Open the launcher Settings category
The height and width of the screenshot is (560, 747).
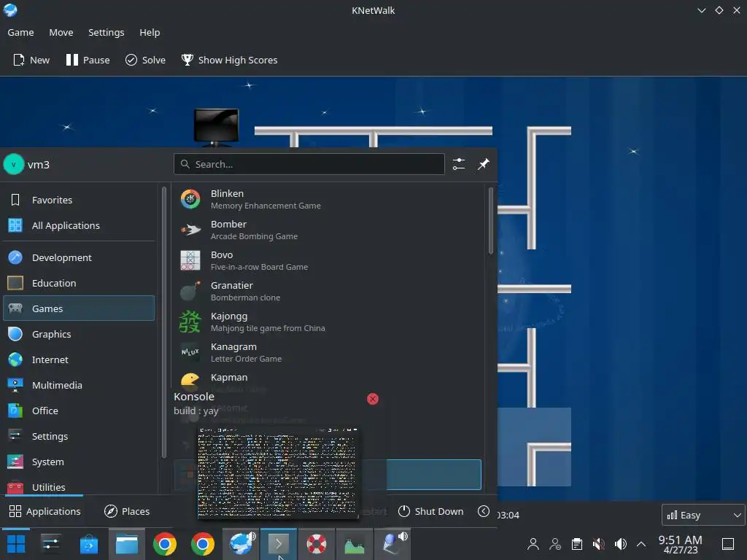79,437
